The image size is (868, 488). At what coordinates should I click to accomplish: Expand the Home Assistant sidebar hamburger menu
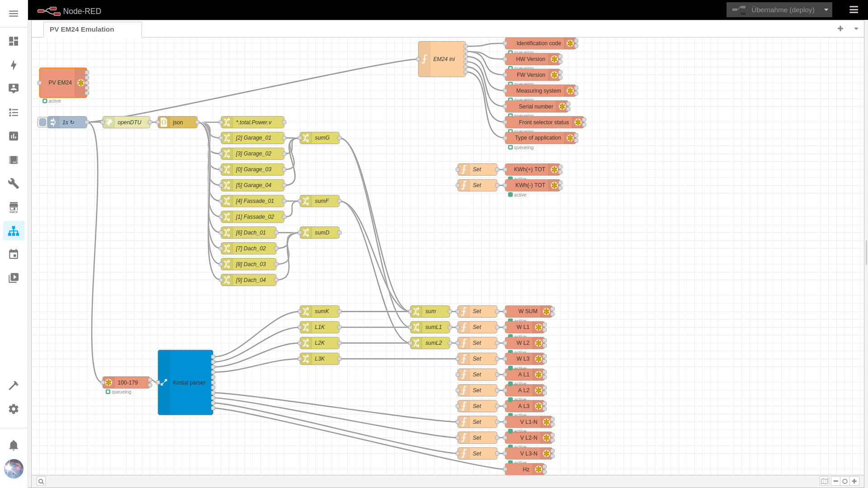(14, 14)
